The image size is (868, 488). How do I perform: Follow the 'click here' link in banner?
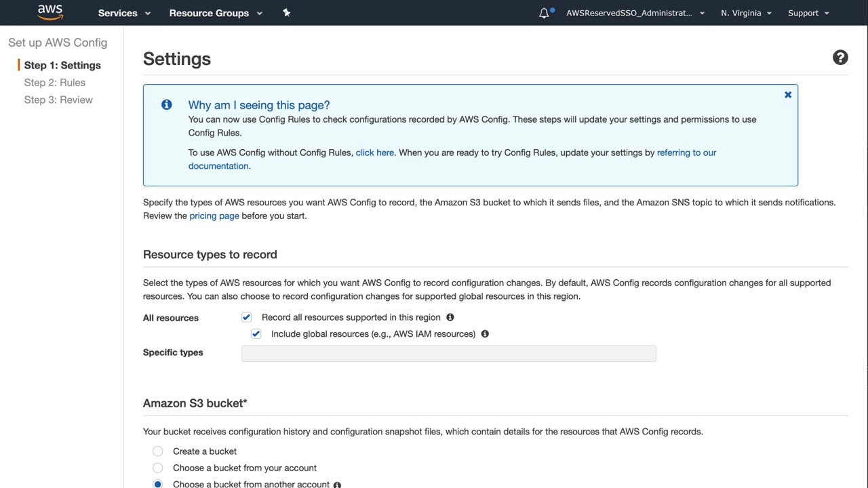[374, 152]
